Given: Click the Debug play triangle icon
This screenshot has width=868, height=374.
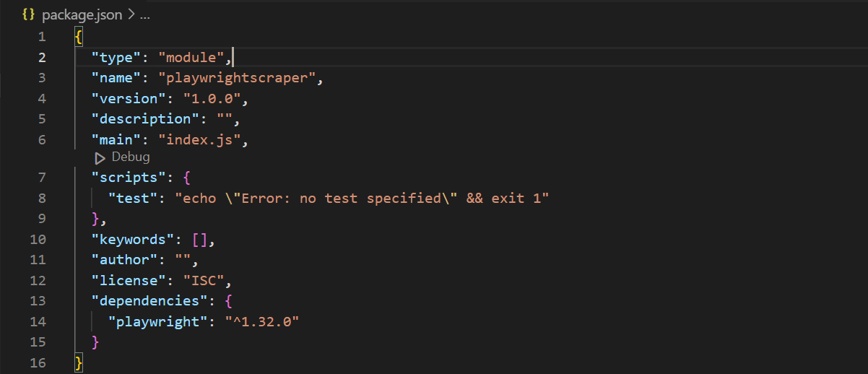Looking at the screenshot, I should [x=100, y=157].
